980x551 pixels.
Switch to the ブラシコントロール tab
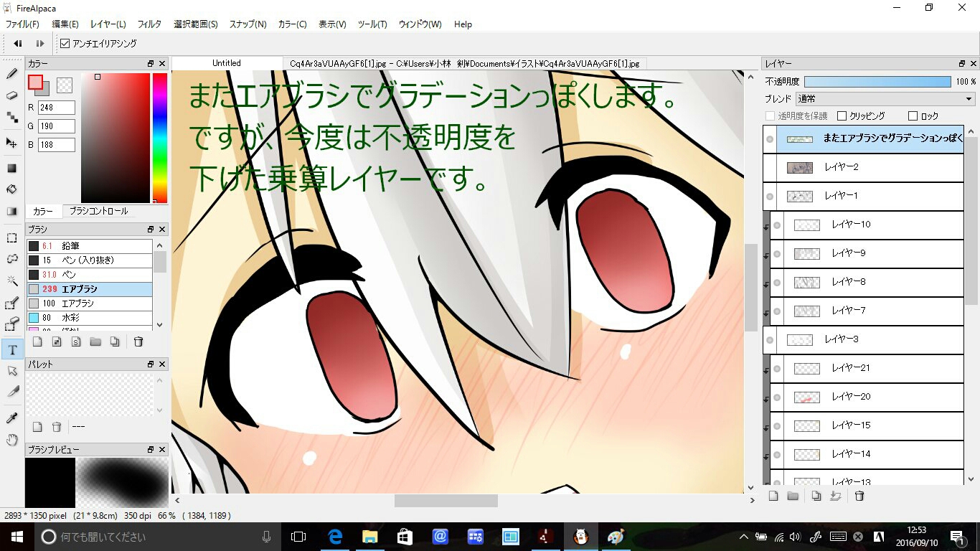pos(98,211)
